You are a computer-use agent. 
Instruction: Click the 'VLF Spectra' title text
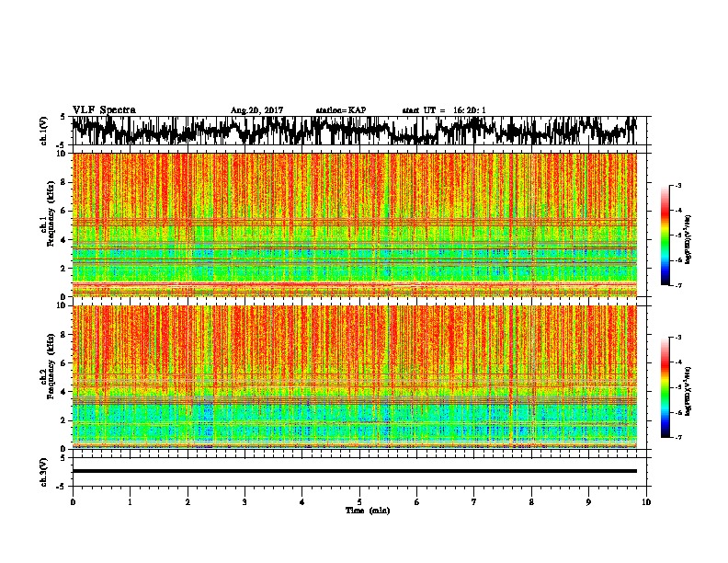[x=104, y=110]
